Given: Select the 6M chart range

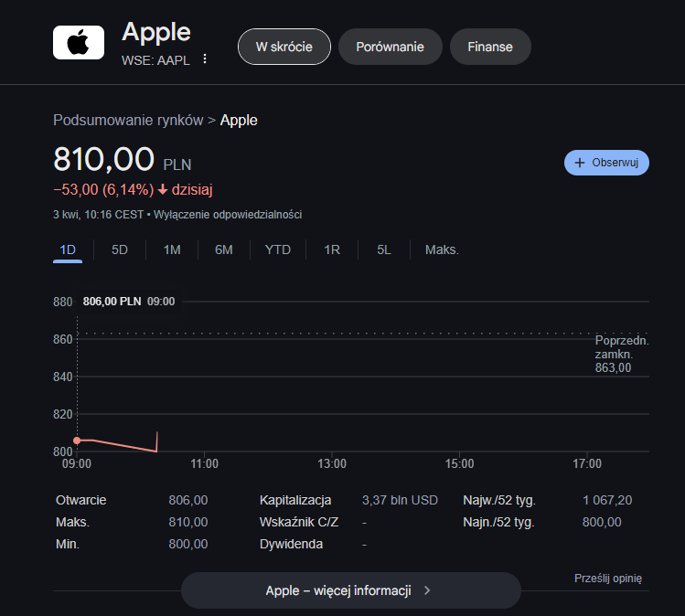Looking at the screenshot, I should tap(224, 250).
